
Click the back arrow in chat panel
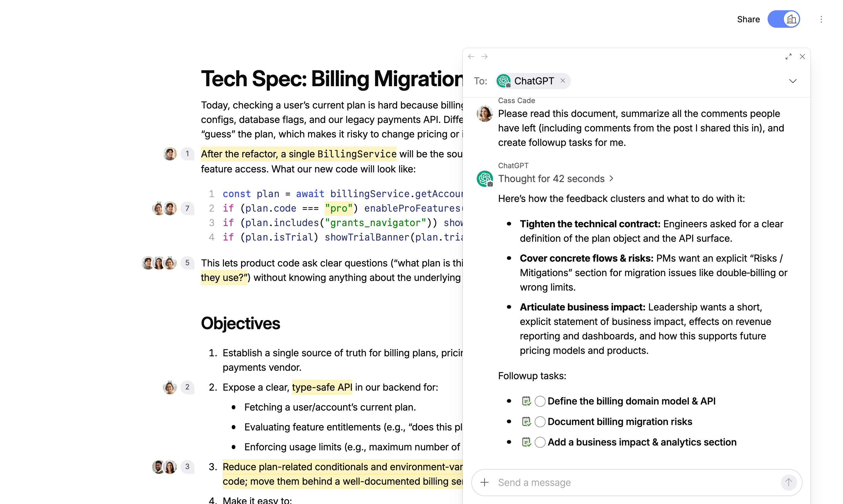[x=471, y=56]
